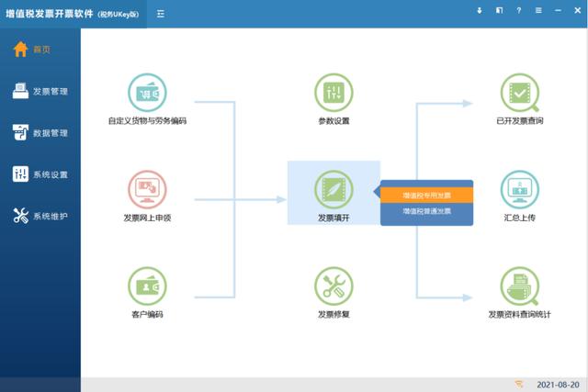
Task: Expand 发票管理 in the sidebar
Action: point(40,91)
